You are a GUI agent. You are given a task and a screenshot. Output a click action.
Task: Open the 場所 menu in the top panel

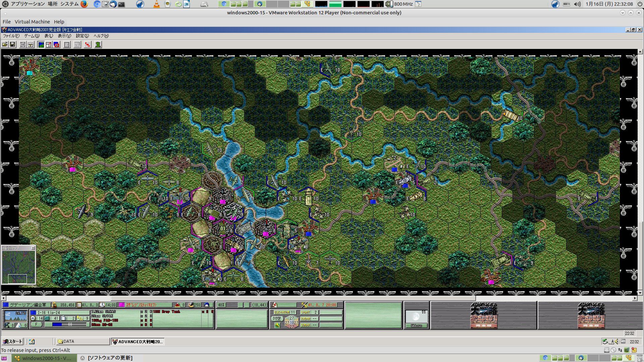53,4
